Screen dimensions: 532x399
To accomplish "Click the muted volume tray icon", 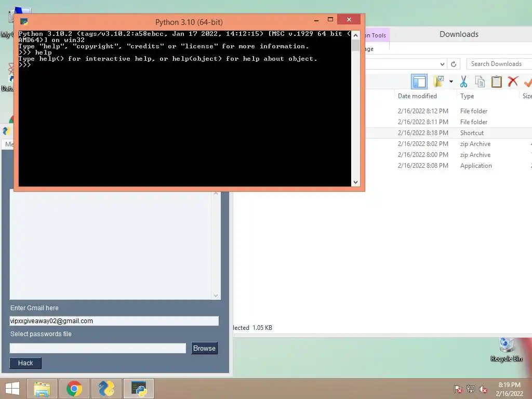I will click(483, 389).
